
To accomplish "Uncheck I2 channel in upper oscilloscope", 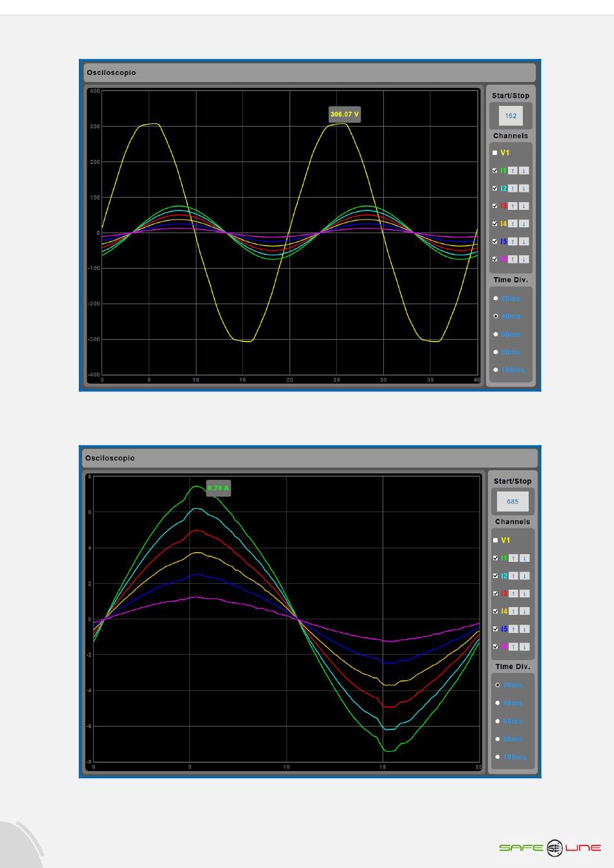I will 495,189.
